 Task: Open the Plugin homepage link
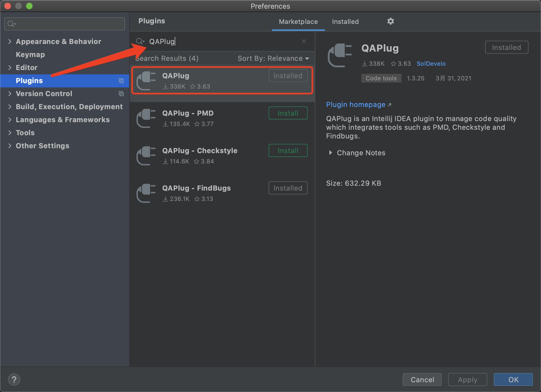[x=356, y=105]
